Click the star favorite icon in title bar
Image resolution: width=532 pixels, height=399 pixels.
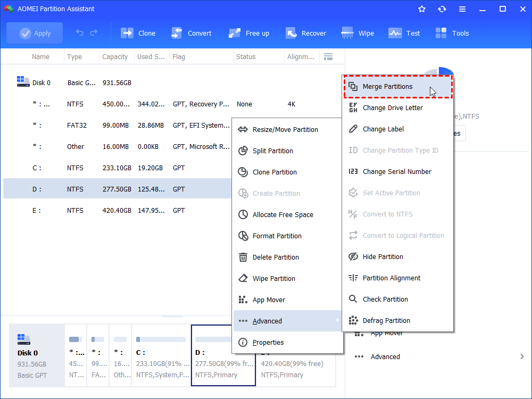tap(422, 9)
